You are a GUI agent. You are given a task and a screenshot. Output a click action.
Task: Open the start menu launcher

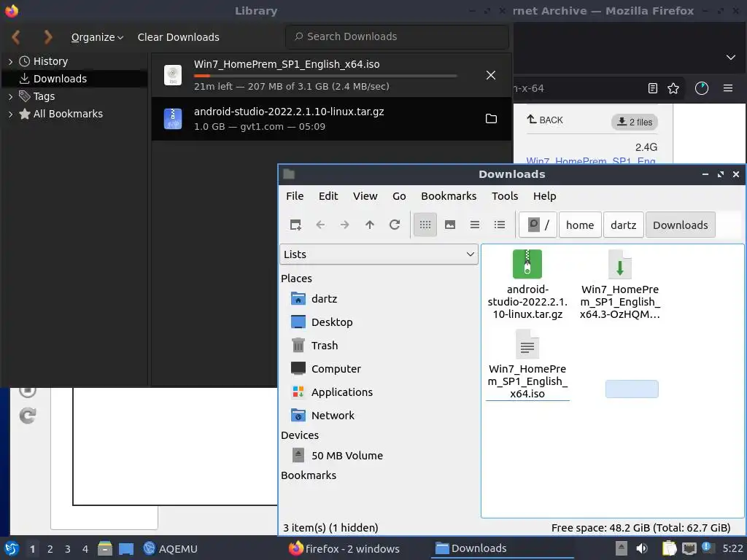coord(12,548)
